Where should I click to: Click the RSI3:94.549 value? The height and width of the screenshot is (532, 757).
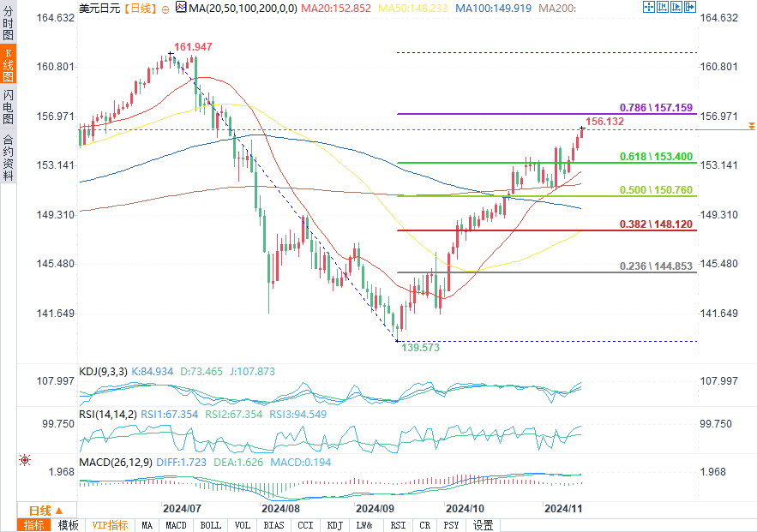[x=297, y=415]
